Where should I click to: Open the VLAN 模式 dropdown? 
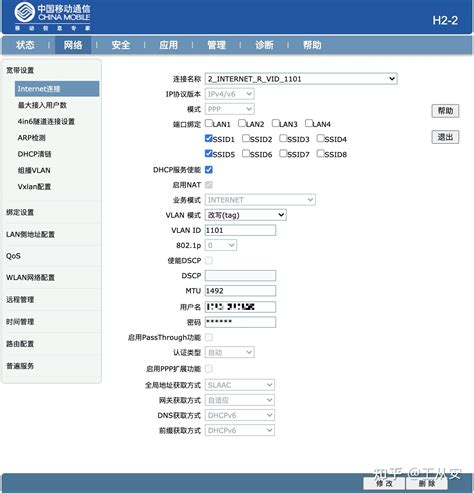pos(246,215)
